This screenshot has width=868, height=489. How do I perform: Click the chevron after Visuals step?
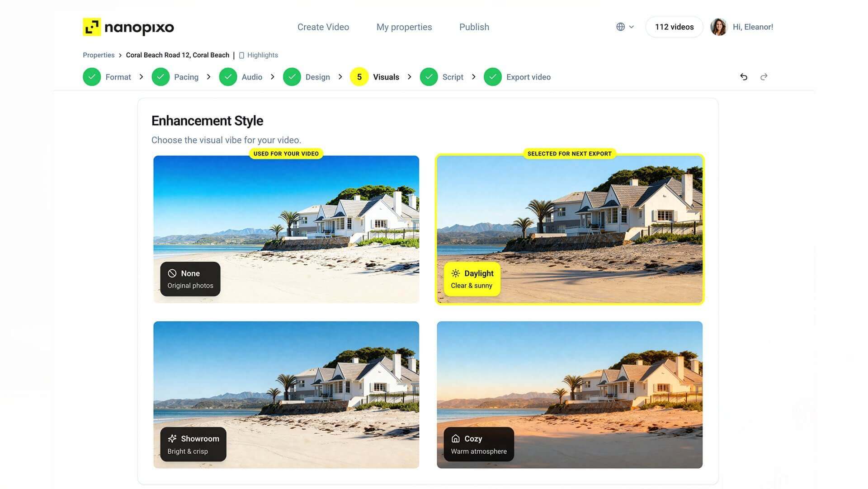tap(410, 77)
